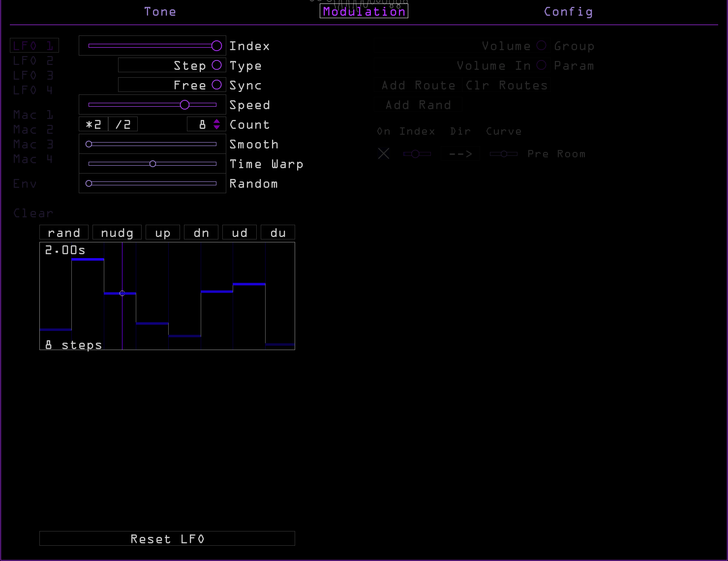Click the Smooth slider handle

[x=89, y=144]
